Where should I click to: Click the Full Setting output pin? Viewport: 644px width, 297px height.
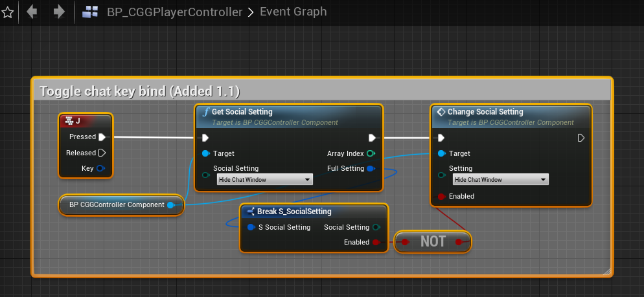[371, 169]
